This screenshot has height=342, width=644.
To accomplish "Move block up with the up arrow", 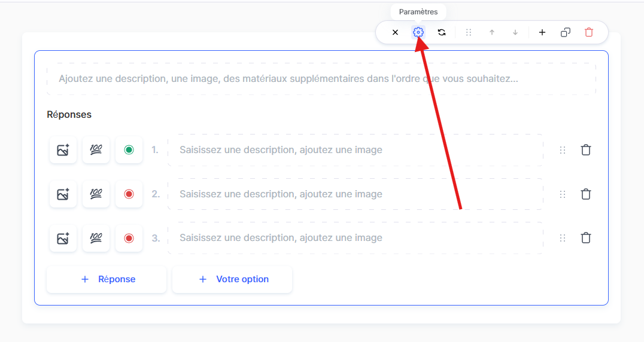I will (492, 32).
